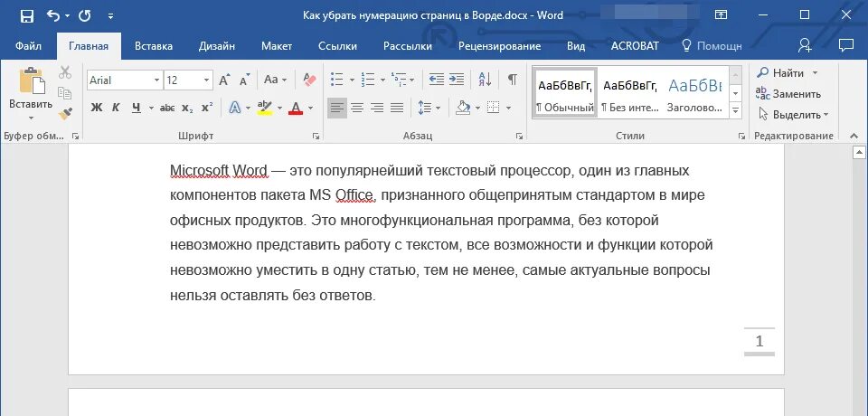This screenshot has height=416, width=868.
Task: Click the borders grid icon
Action: click(494, 108)
